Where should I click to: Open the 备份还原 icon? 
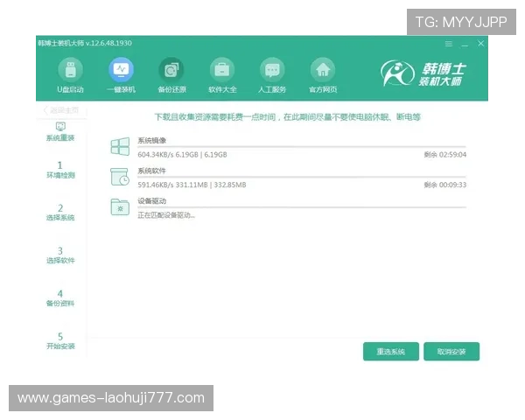(x=171, y=70)
